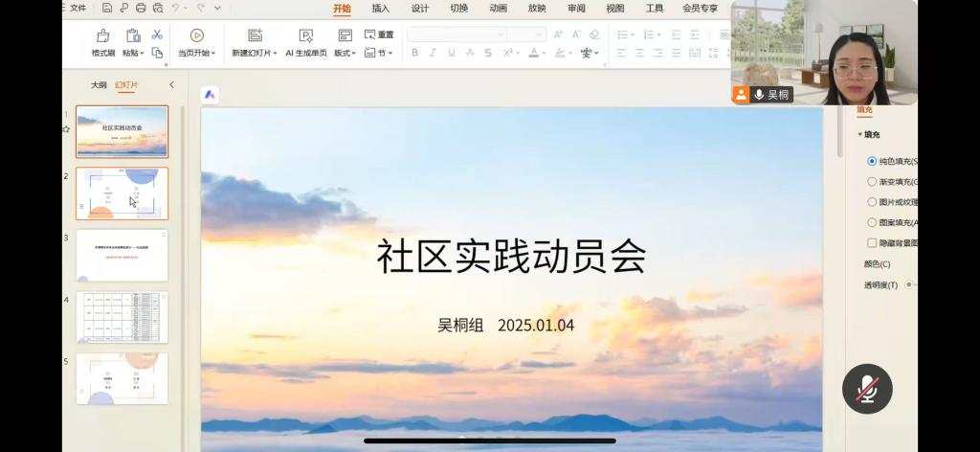Click the Cut scissors icon

(x=157, y=34)
